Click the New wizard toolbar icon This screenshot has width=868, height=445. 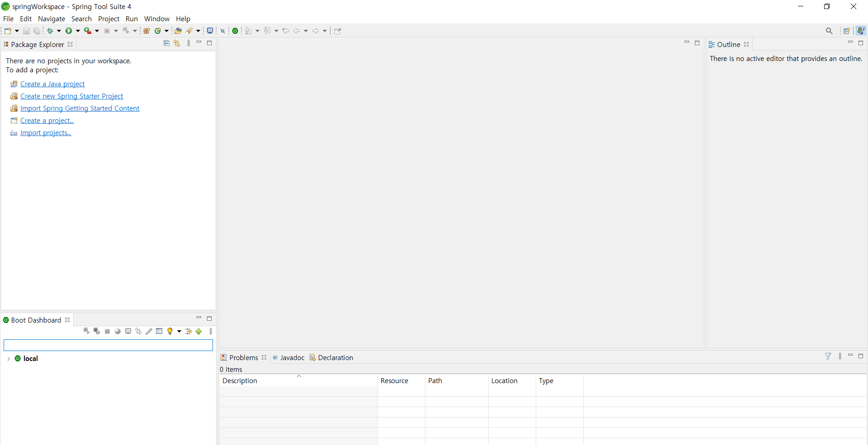pos(8,31)
